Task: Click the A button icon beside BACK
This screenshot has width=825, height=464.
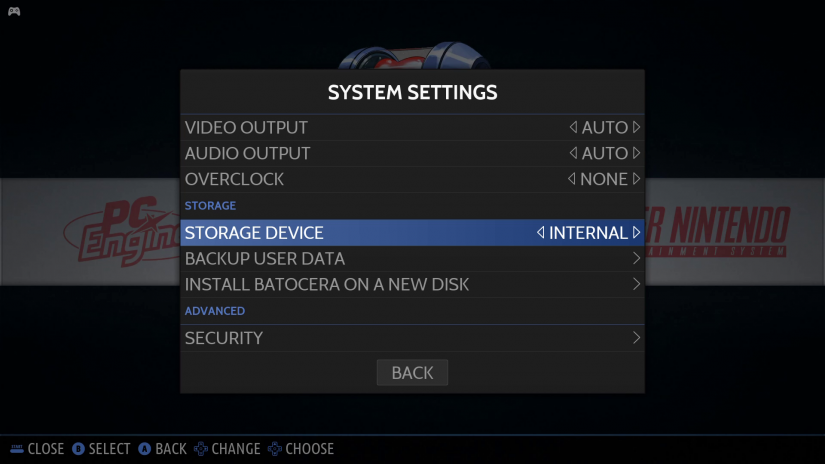Action: (x=144, y=449)
